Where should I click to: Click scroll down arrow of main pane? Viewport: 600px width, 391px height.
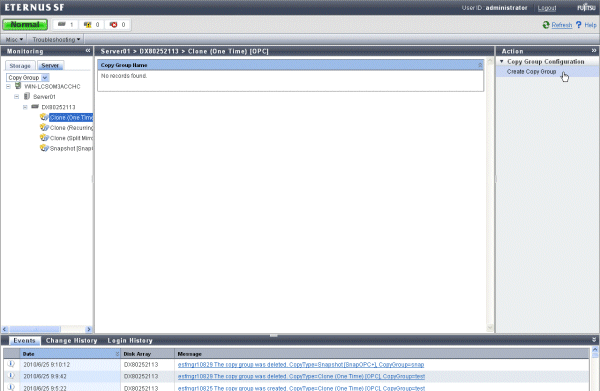click(x=490, y=327)
